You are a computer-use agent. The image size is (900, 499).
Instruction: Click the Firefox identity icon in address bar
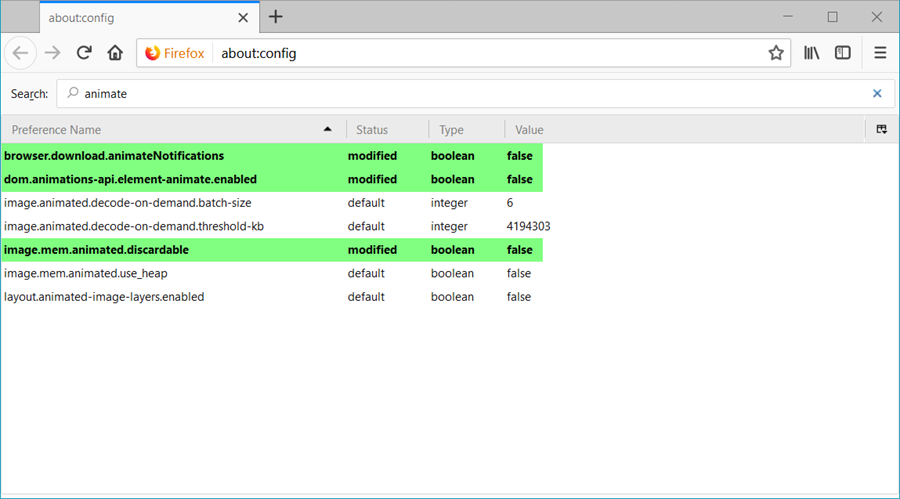(x=174, y=53)
